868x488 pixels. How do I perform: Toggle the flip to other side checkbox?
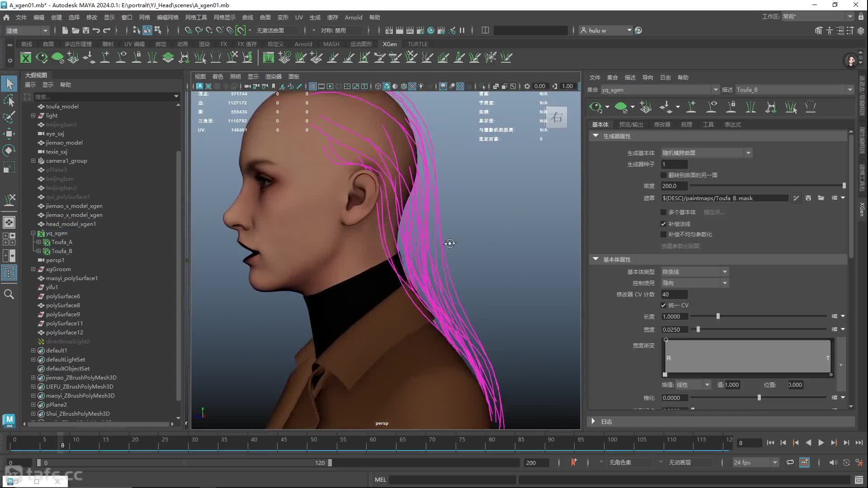(663, 175)
